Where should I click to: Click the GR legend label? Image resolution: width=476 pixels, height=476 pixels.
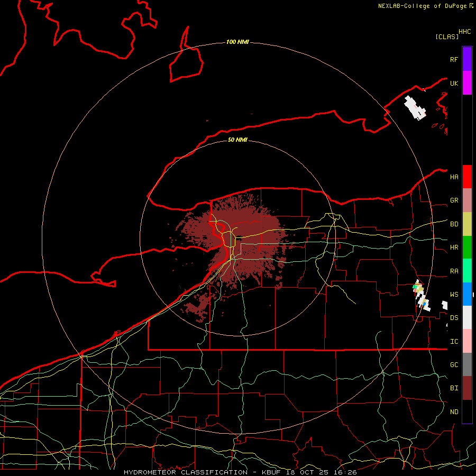tap(454, 200)
